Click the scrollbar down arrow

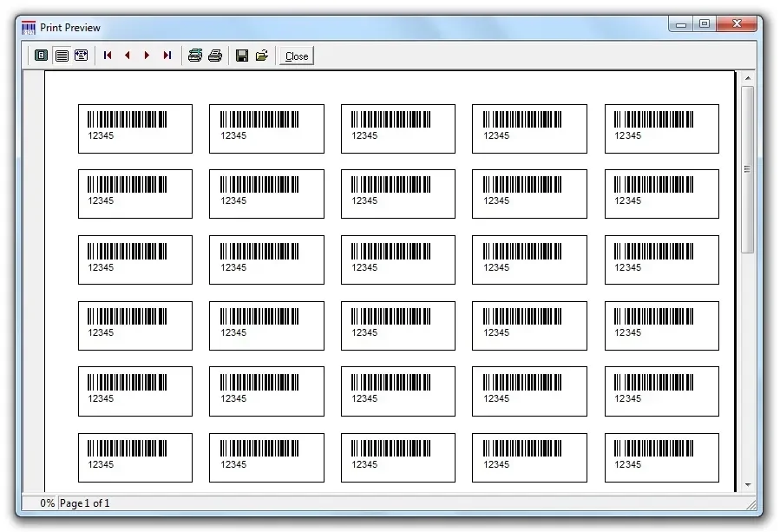click(747, 485)
